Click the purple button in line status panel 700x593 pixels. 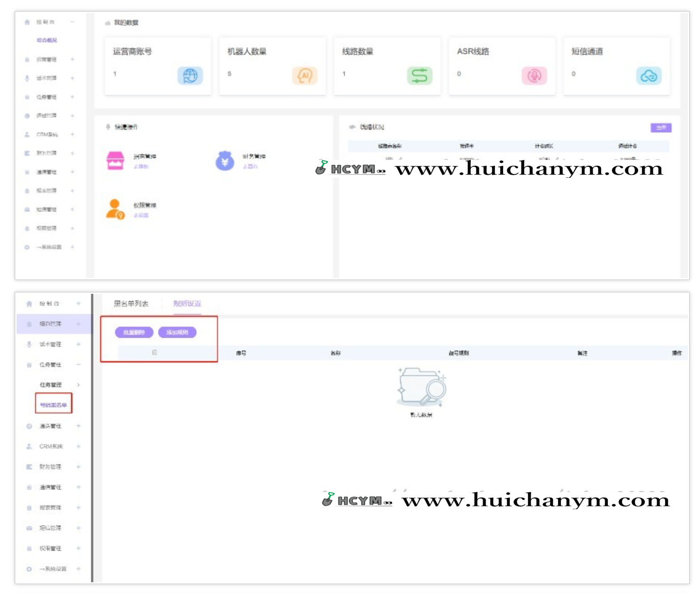tap(661, 128)
